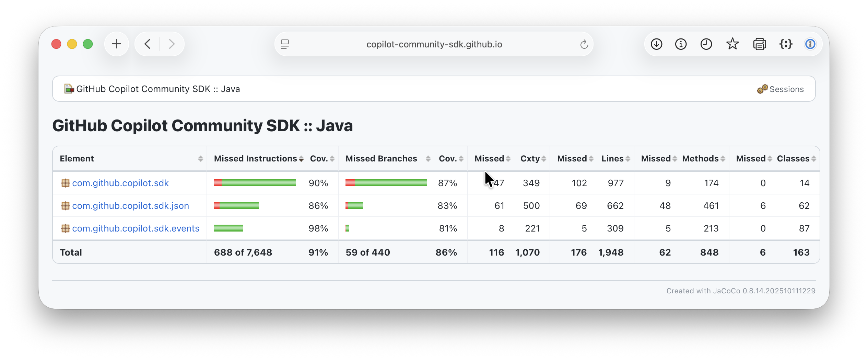Open the com.github.copilot.sdk.json package

[130, 206]
